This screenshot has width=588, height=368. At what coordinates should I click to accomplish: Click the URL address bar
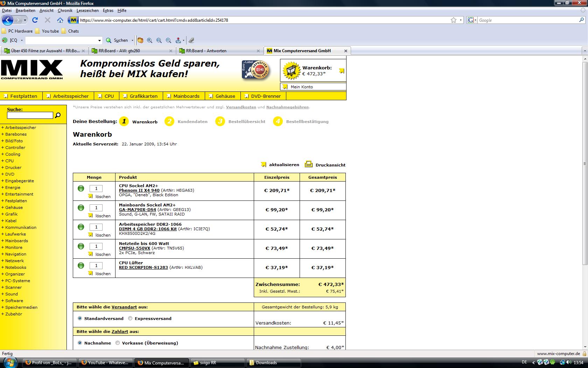point(264,20)
